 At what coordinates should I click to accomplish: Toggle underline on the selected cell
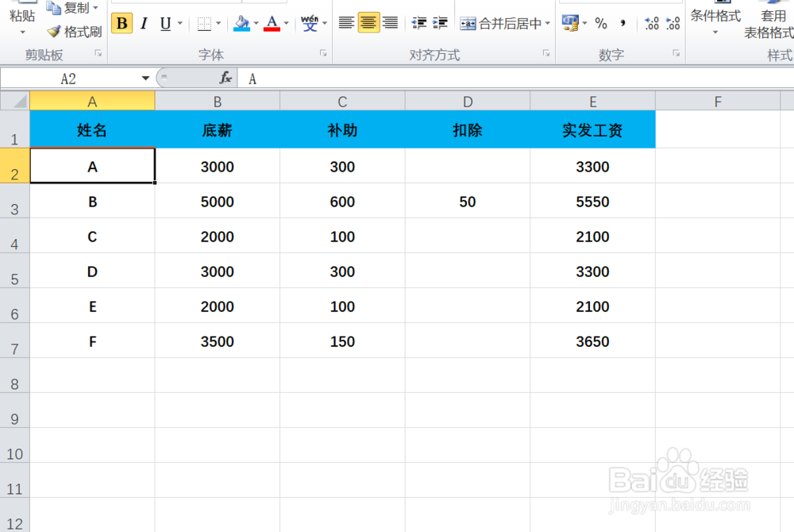point(165,23)
